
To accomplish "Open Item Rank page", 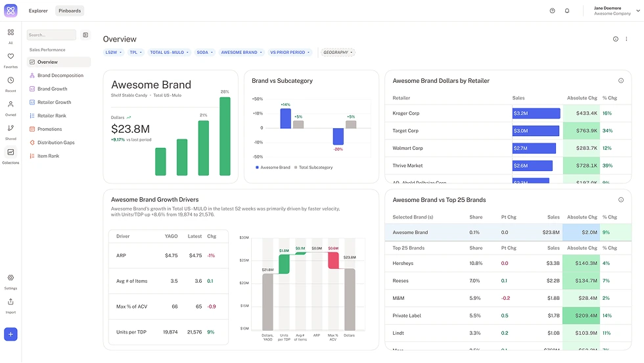I will click(x=58, y=157).
